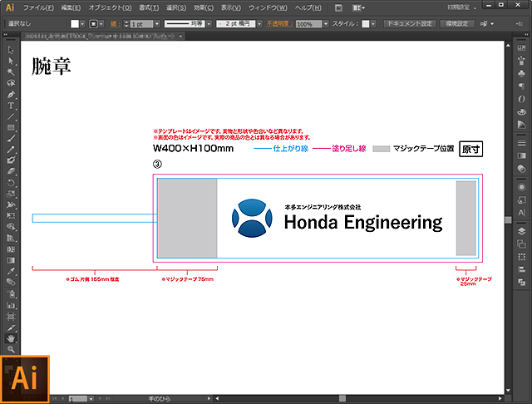Open the 効果(C) menu

[204, 7]
